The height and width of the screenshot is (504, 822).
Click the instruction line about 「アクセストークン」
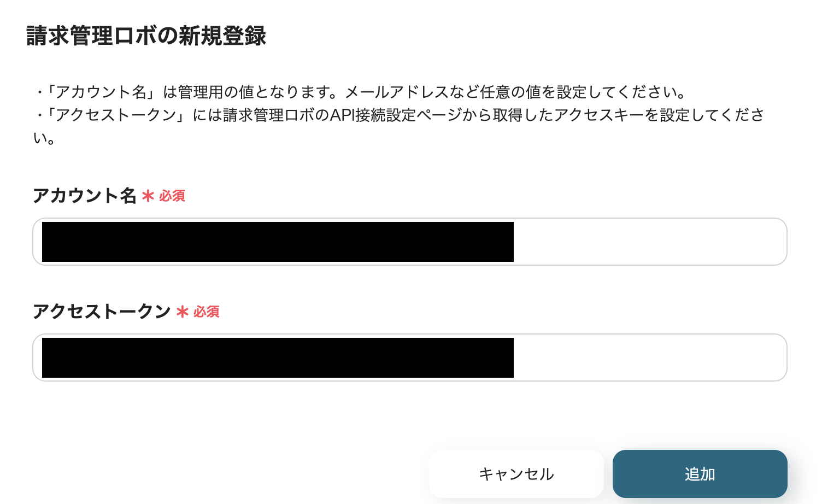point(399,115)
